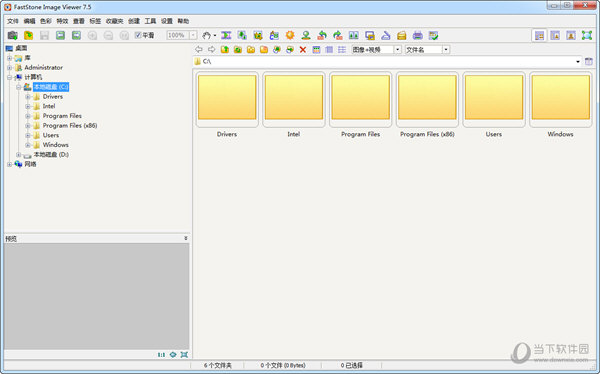Screen dimensions: 600x374
Task: Select Users folder in the tree
Action: pos(51,135)
